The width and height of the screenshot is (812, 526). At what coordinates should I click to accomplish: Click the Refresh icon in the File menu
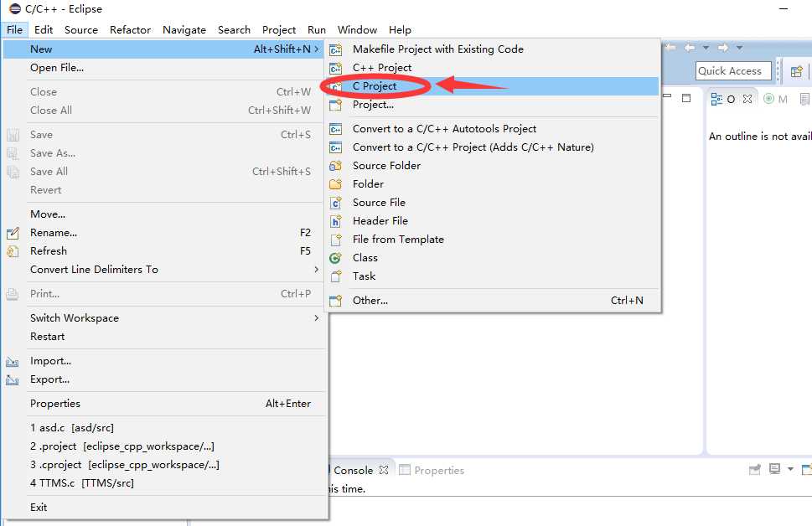pos(13,251)
